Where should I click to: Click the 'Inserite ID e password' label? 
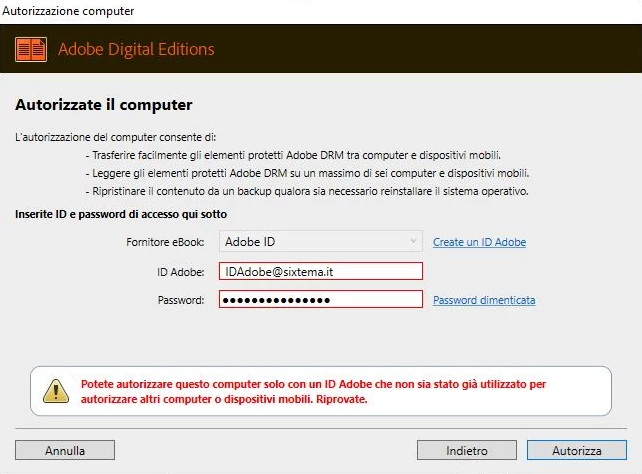click(x=121, y=214)
